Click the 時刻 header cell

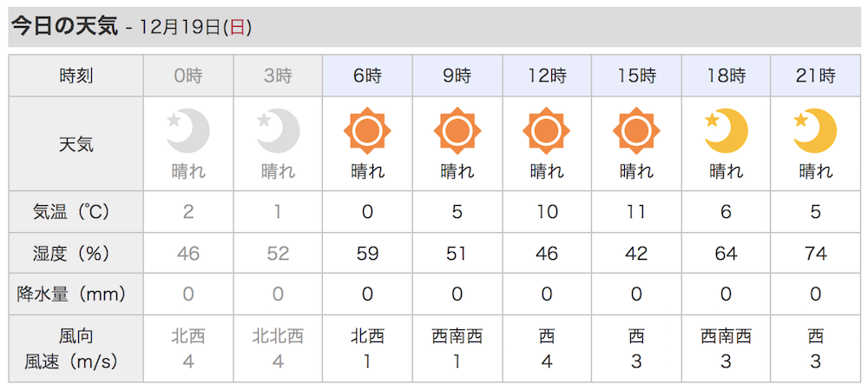tap(76, 76)
